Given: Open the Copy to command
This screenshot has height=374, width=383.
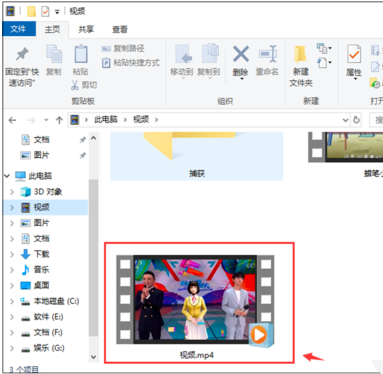Looking at the screenshot, I should click(209, 61).
